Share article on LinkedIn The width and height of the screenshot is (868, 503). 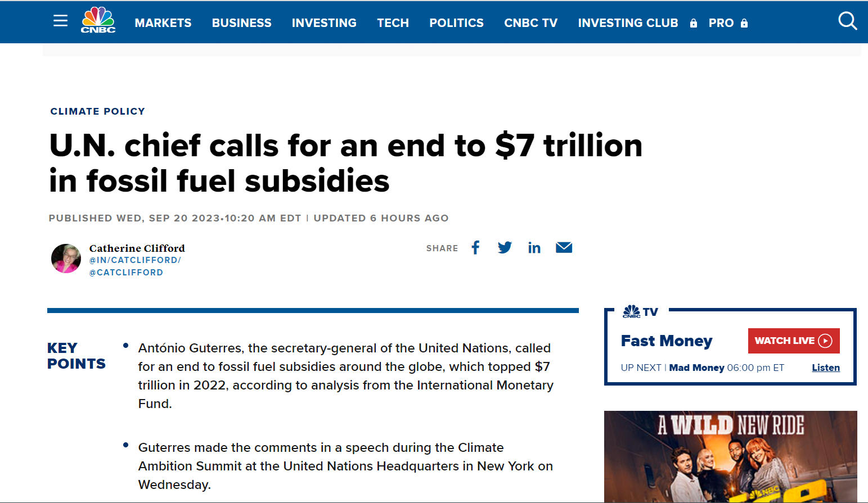[x=534, y=248]
